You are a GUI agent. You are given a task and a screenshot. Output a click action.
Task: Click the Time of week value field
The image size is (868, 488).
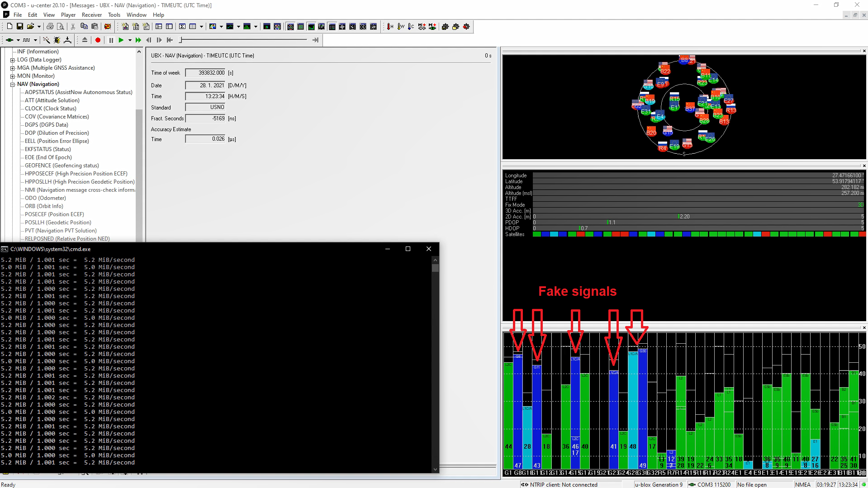click(205, 73)
